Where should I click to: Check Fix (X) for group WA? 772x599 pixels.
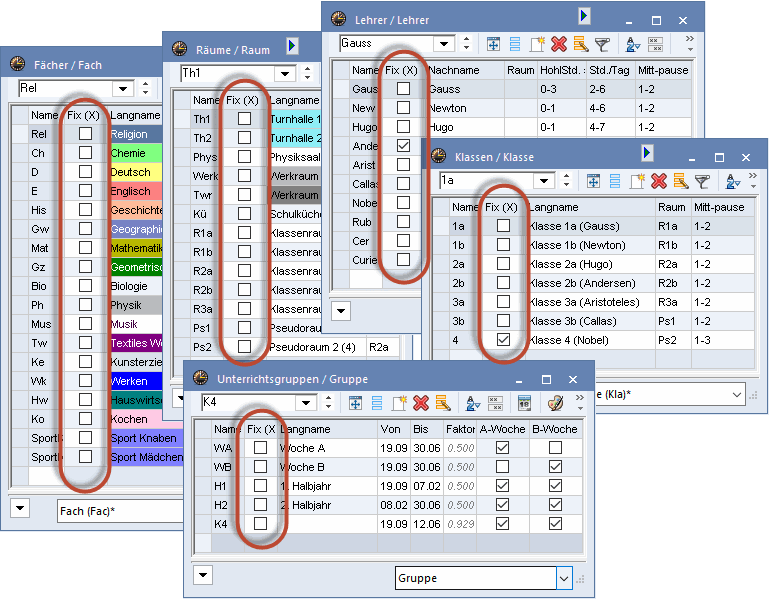coord(260,447)
